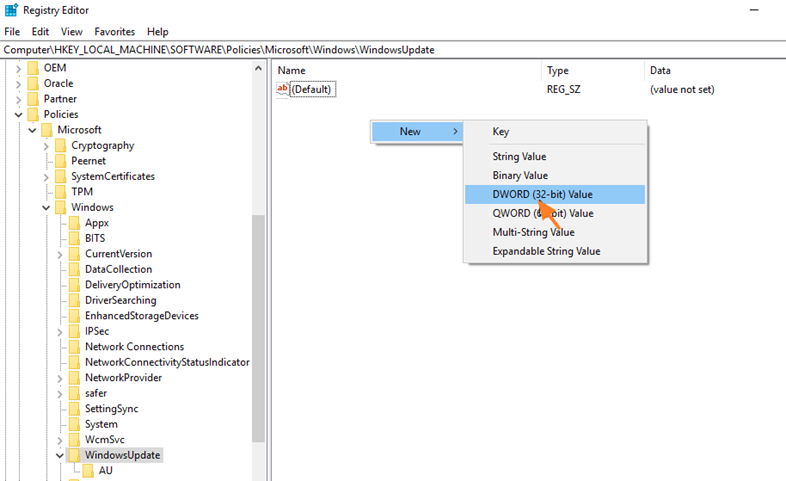Click the Oracle folder icon

click(x=33, y=83)
